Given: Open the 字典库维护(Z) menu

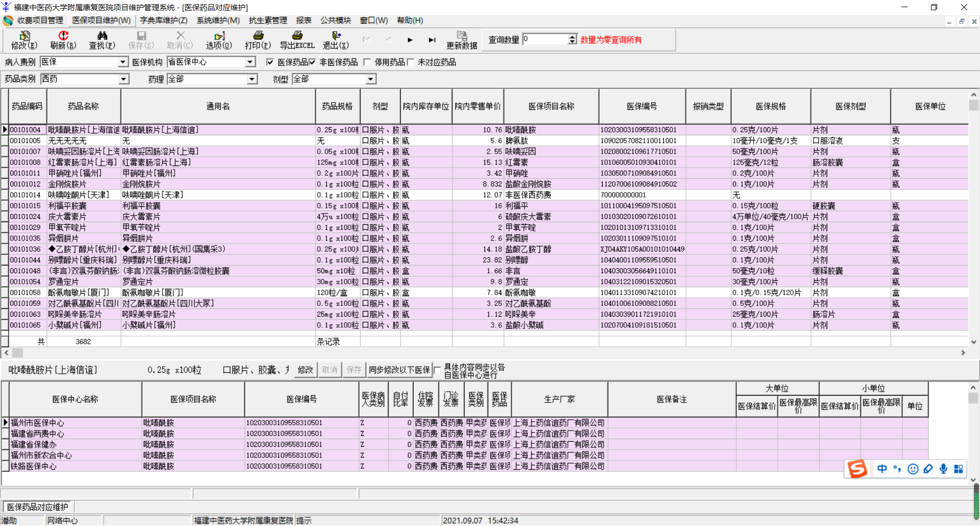Looking at the screenshot, I should [163, 20].
